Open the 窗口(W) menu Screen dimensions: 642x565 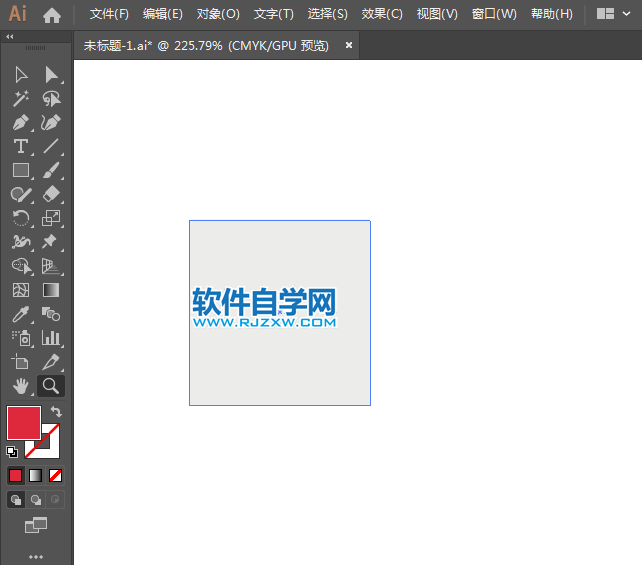(x=494, y=14)
